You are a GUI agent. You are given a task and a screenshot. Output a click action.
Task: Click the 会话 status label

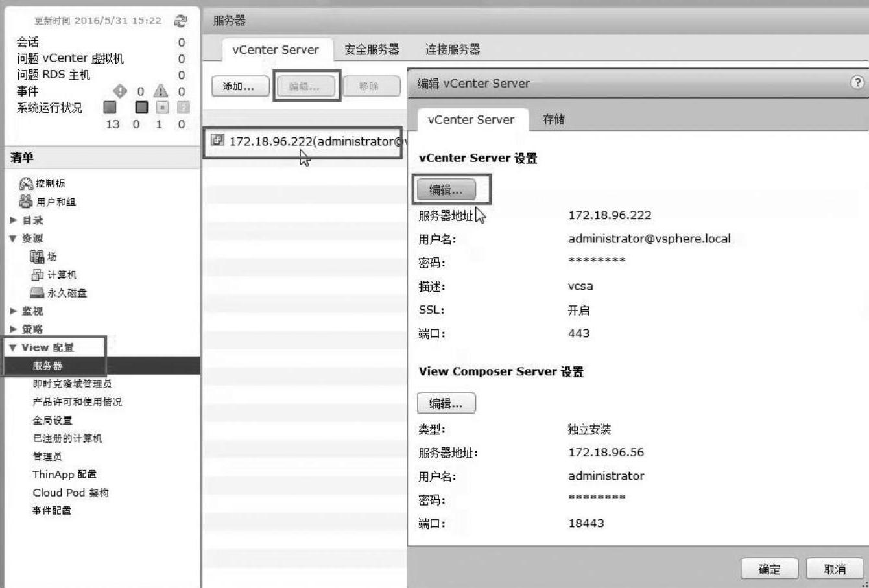click(28, 42)
